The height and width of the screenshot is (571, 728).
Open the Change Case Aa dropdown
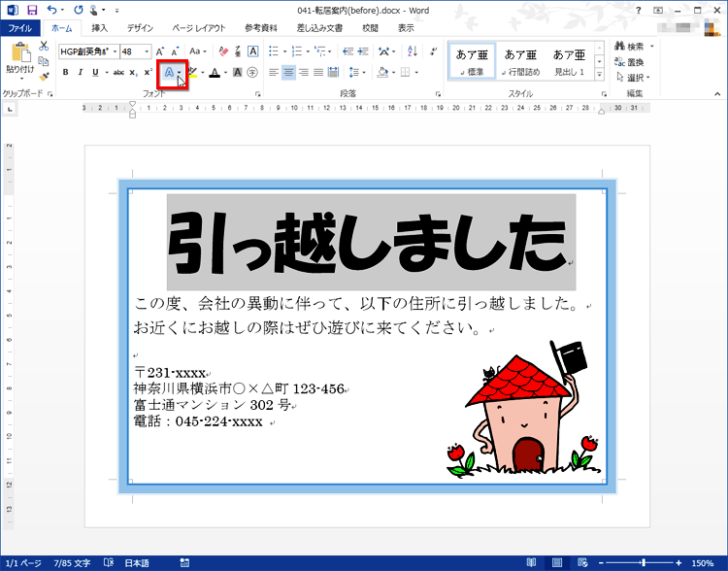198,51
